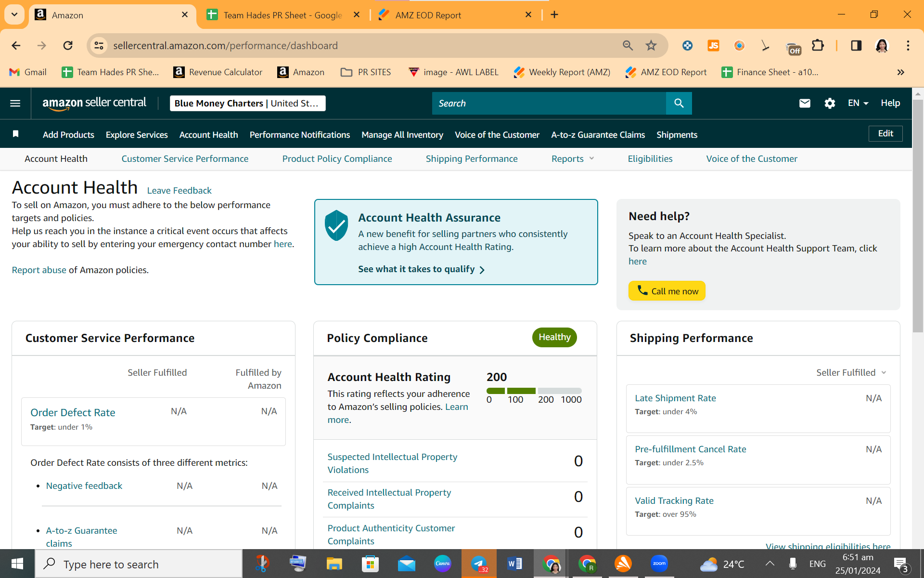Go back to the previous browser page
924x578 pixels.
click(x=16, y=46)
